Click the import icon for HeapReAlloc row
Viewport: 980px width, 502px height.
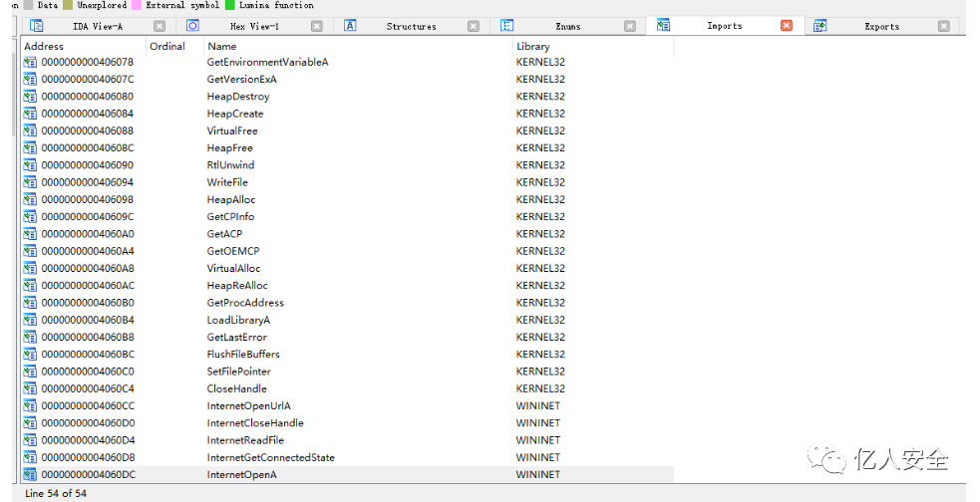(30, 285)
